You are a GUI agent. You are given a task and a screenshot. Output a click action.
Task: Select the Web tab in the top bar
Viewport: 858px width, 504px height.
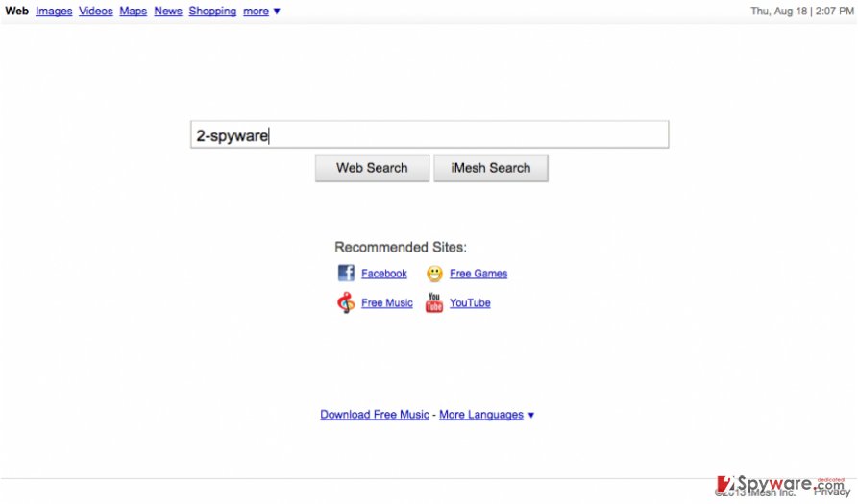point(17,11)
